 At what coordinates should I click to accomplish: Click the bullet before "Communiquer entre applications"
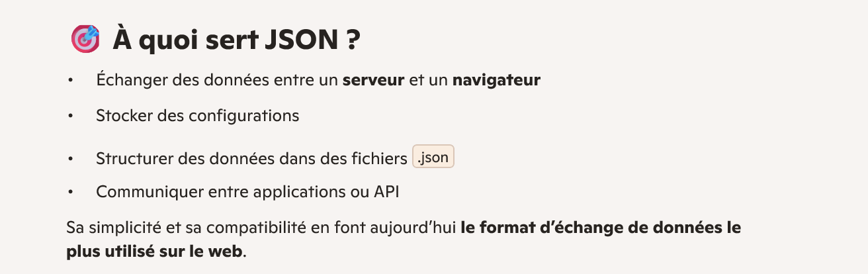[x=71, y=193]
